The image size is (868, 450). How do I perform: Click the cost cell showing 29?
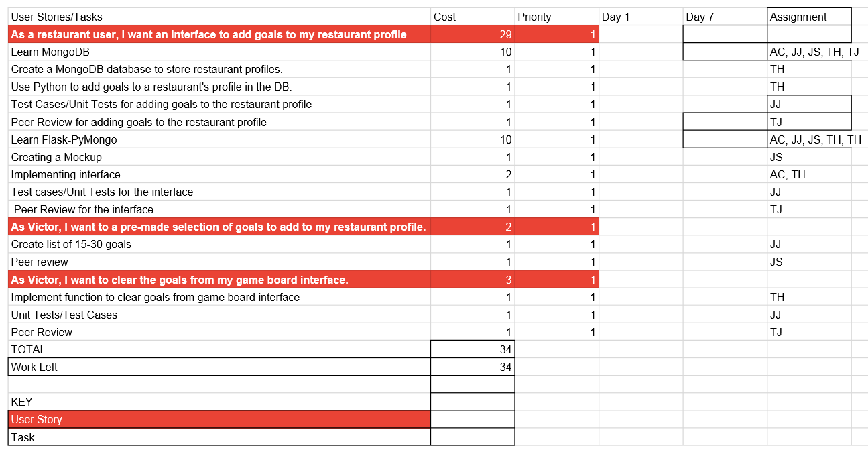(x=473, y=34)
